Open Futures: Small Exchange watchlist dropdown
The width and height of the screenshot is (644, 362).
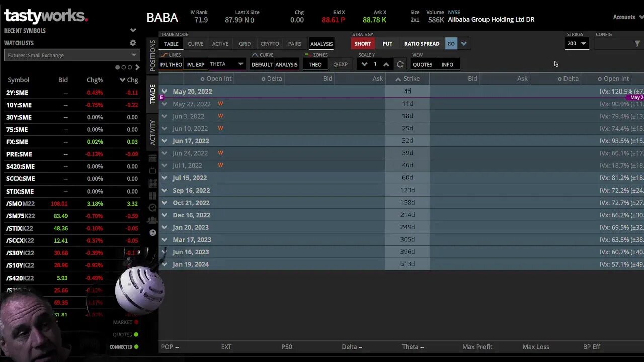coord(71,55)
